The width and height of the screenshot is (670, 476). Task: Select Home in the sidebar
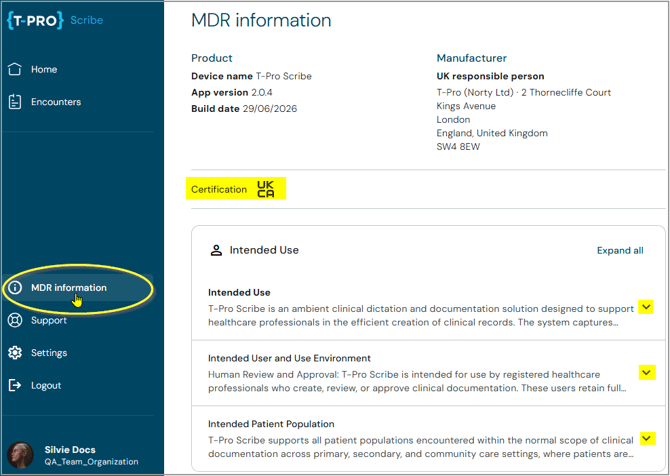point(44,69)
